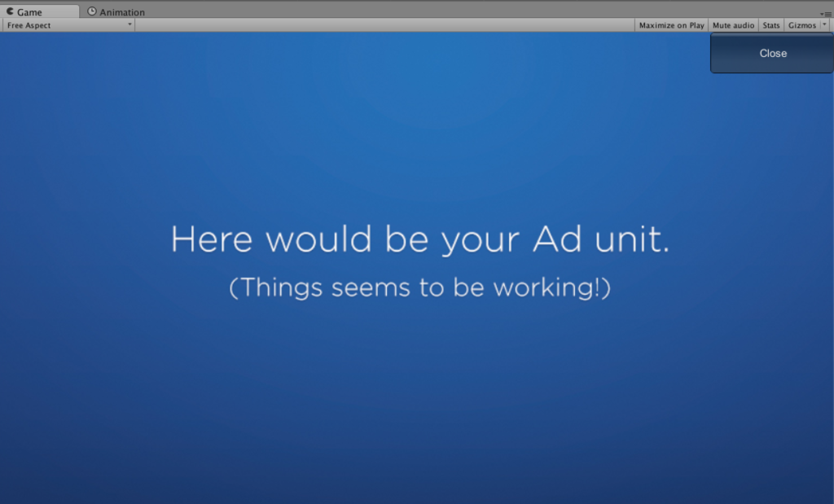Image resolution: width=834 pixels, height=504 pixels.
Task: Click the '(Things seems to be working!)' text
Action: point(419,287)
